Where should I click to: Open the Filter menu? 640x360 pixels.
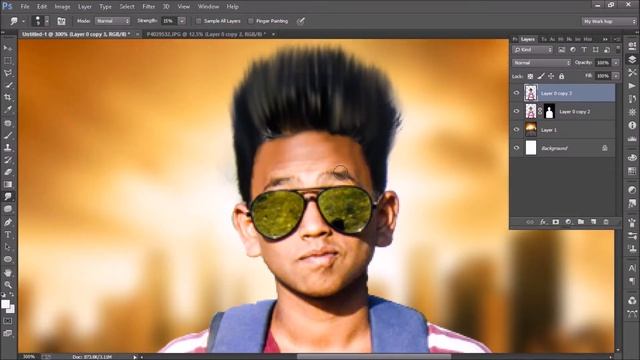click(149, 7)
